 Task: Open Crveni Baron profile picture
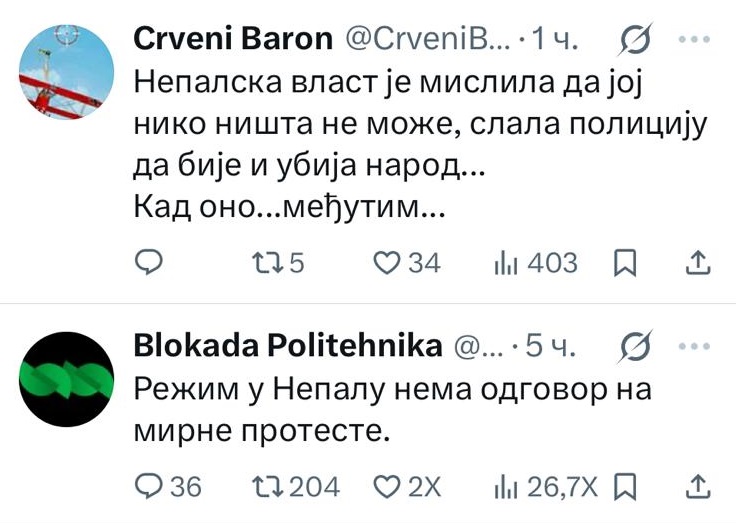tap(66, 72)
